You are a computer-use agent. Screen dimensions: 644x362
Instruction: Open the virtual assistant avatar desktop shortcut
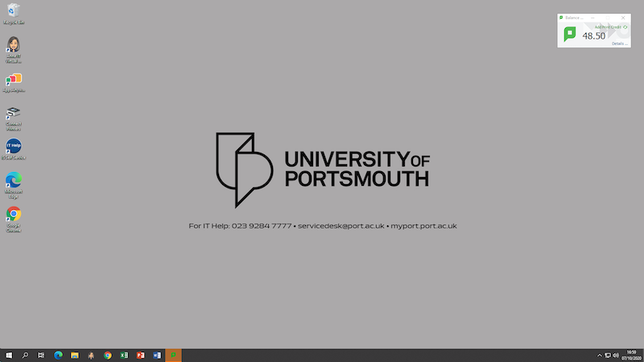[x=14, y=50]
